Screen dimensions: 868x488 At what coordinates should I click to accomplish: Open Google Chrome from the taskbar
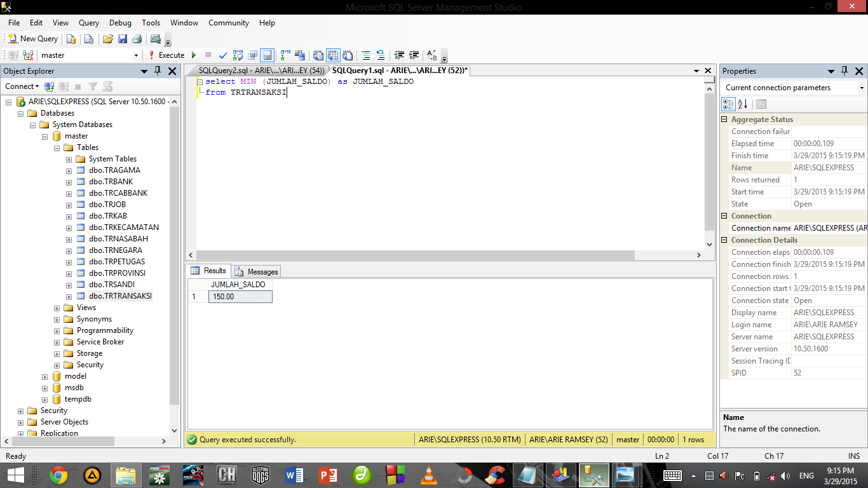click(58, 475)
